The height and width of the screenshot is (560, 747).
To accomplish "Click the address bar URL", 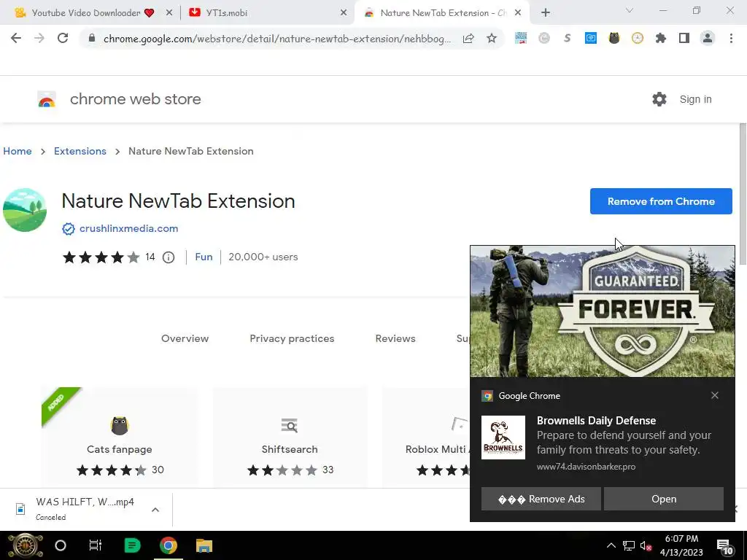I will tap(276, 39).
